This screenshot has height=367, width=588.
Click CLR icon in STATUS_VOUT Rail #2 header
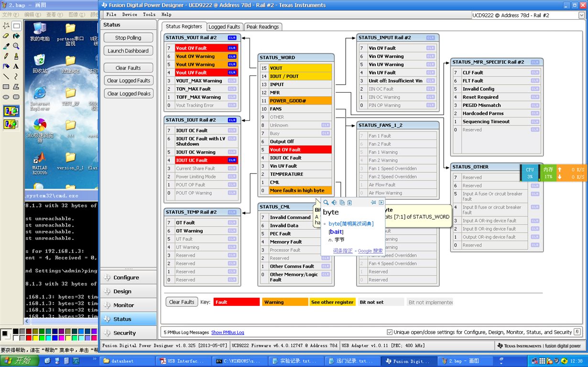coord(232,38)
